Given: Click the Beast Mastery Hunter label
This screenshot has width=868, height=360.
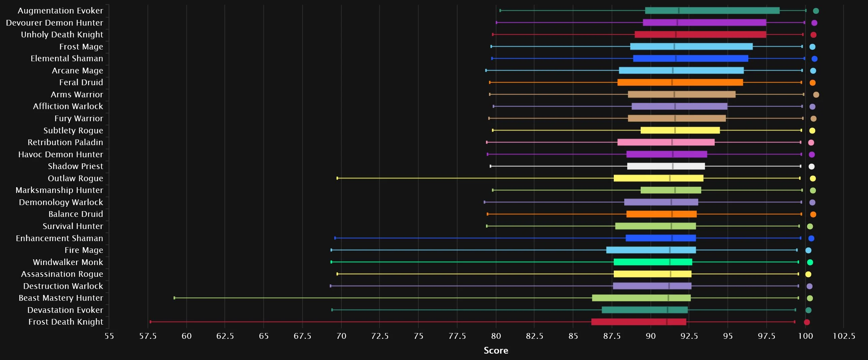Looking at the screenshot, I should [x=61, y=298].
